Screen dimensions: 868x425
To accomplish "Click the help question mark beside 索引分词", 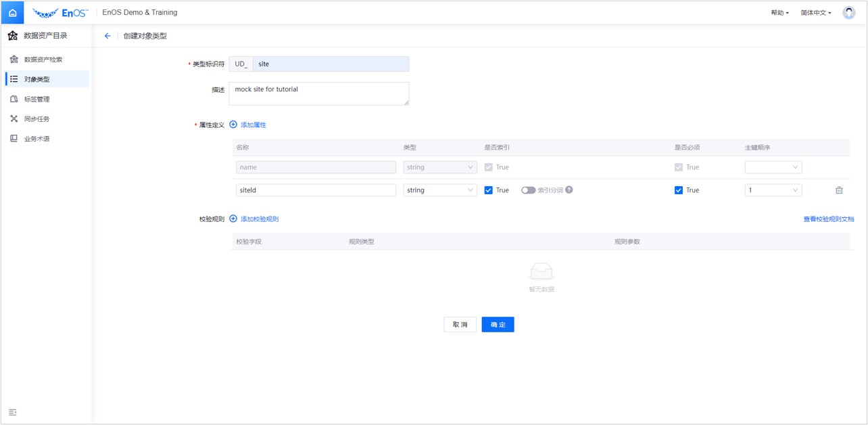I will click(569, 190).
